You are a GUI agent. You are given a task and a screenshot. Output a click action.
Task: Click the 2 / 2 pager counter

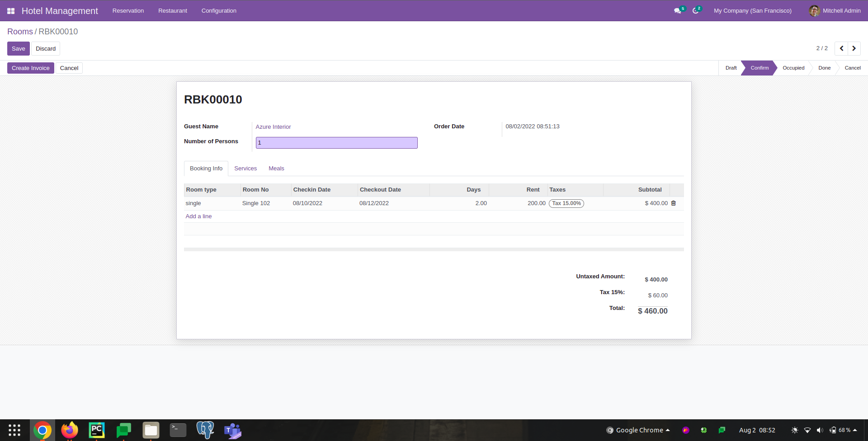pyautogui.click(x=822, y=48)
